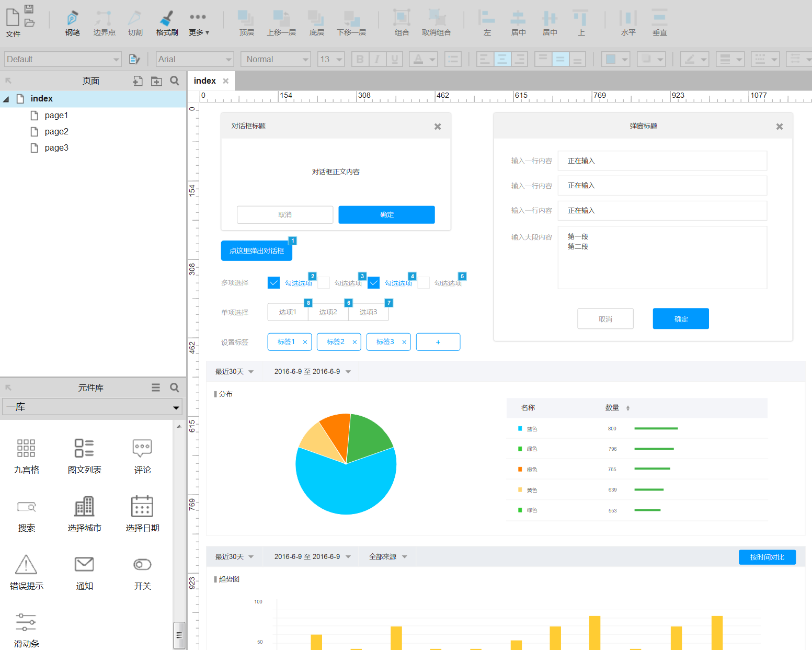812x650 pixels.
Task: Select the 选项1 single-choice option
Action: (288, 312)
